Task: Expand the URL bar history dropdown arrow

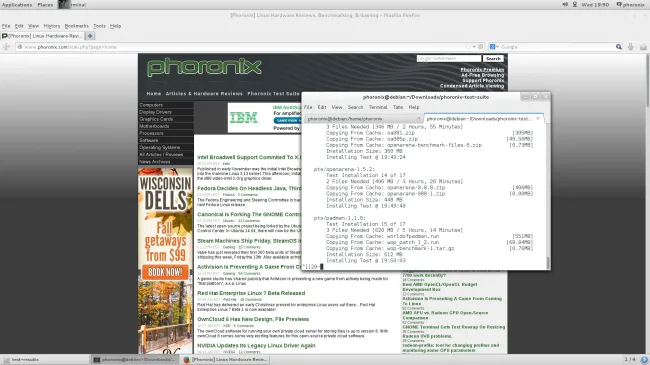Action: click(474, 47)
